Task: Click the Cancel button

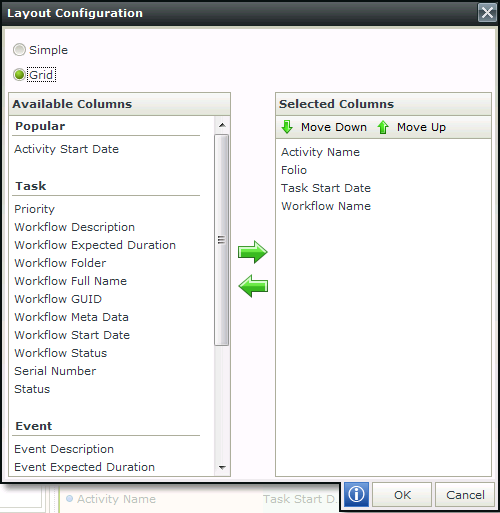Action: [465, 495]
